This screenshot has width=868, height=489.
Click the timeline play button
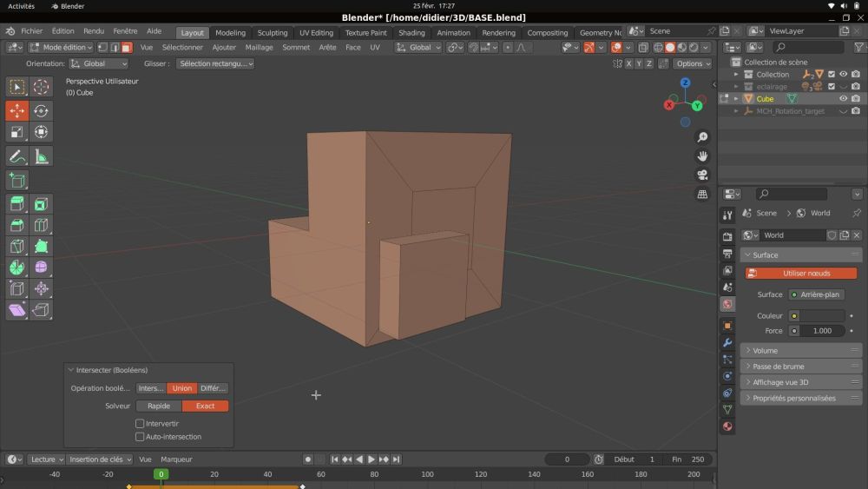coord(372,459)
